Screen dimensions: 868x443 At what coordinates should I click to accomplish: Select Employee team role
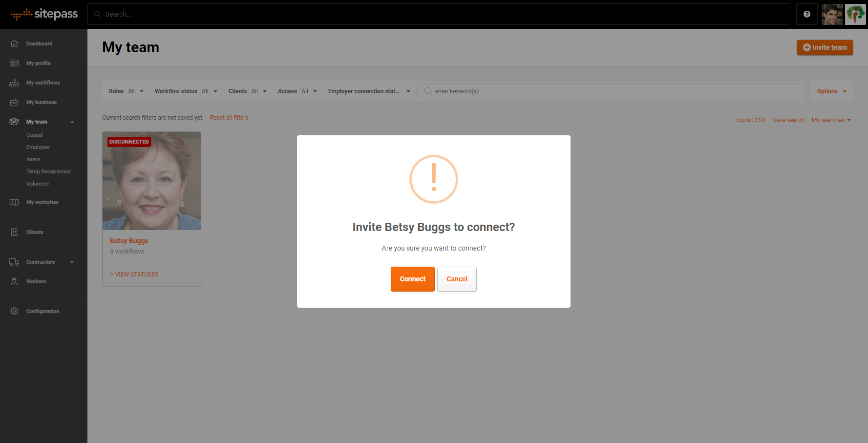tap(38, 147)
